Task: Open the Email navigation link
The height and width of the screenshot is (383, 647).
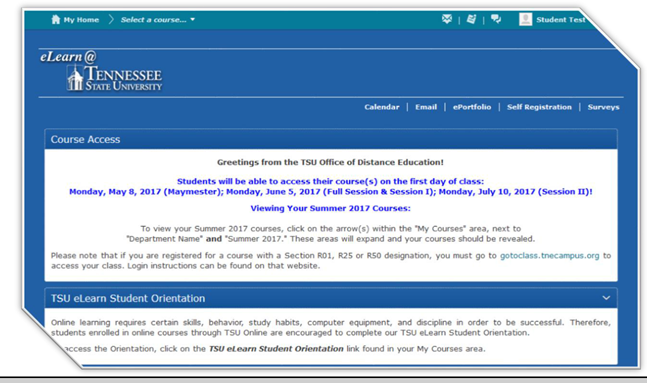Action: 426,107
